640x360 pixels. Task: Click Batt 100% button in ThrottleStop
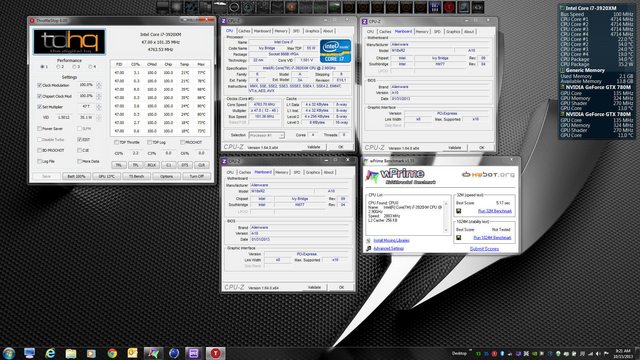tap(76, 176)
